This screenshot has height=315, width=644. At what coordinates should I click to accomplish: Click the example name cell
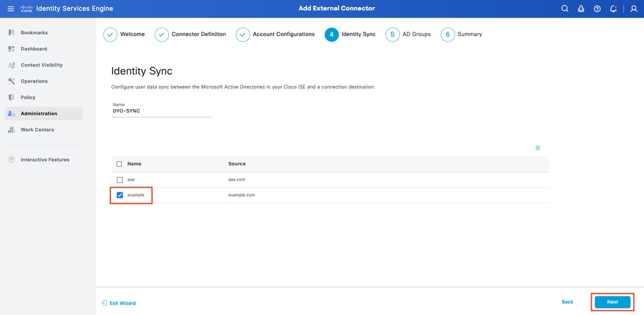point(135,195)
